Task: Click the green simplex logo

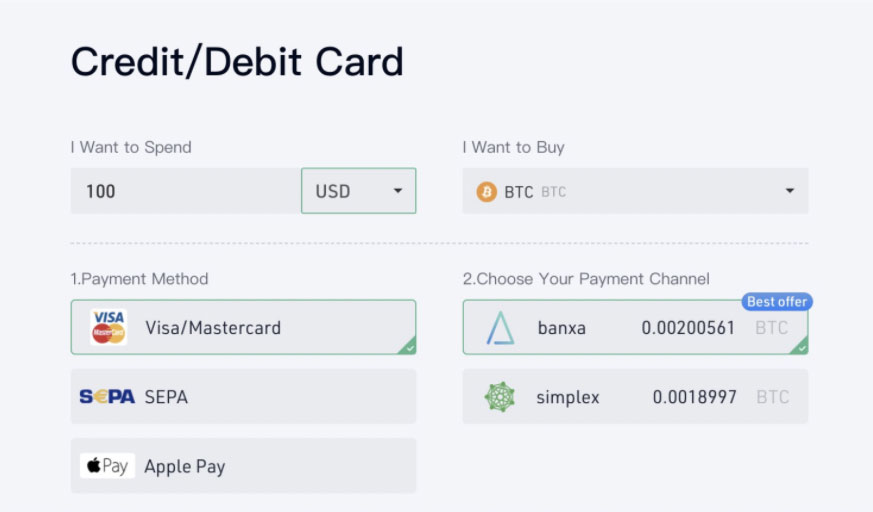Action: click(500, 397)
